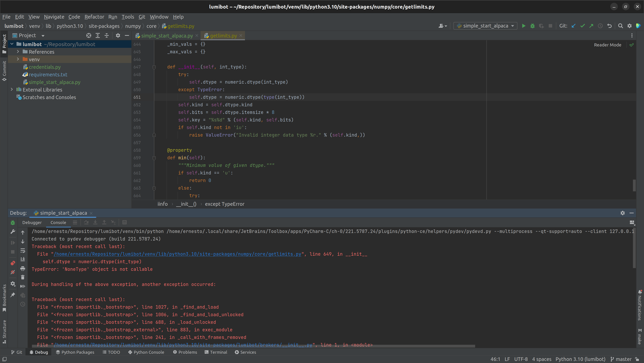Image resolution: width=644 pixels, height=363 pixels.
Task: Open Git update project with blue arrow icon
Action: tap(573, 26)
